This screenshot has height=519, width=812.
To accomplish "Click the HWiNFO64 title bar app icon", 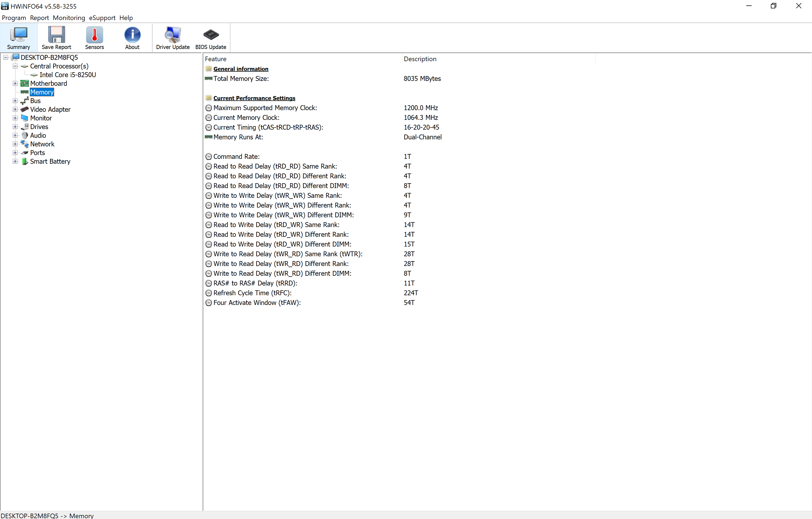I will coord(5,6).
